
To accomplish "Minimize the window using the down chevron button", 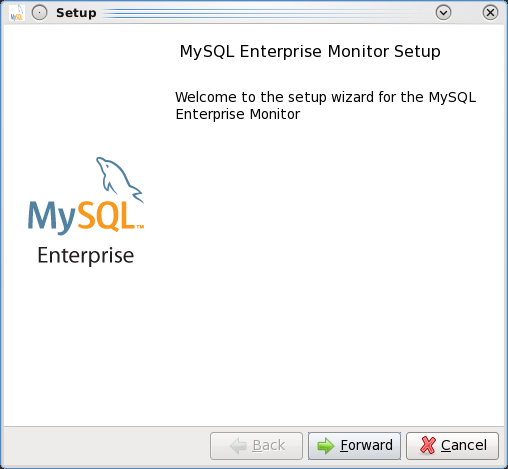I will pos(443,13).
